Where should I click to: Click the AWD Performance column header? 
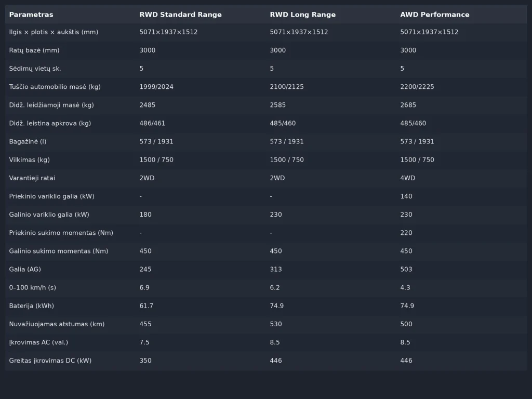point(434,15)
